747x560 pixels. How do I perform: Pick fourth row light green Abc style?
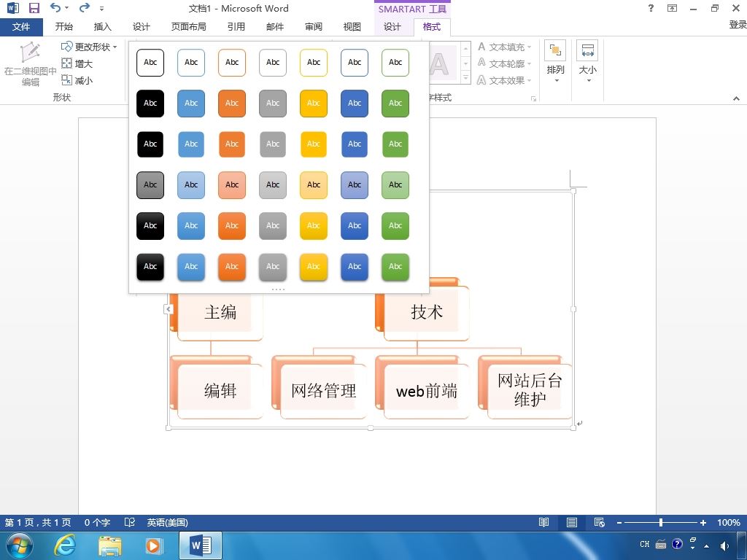(x=395, y=185)
